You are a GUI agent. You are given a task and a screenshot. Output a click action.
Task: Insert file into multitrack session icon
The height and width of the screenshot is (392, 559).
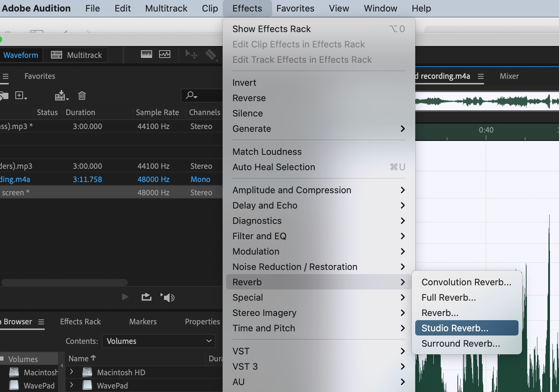tap(61, 96)
